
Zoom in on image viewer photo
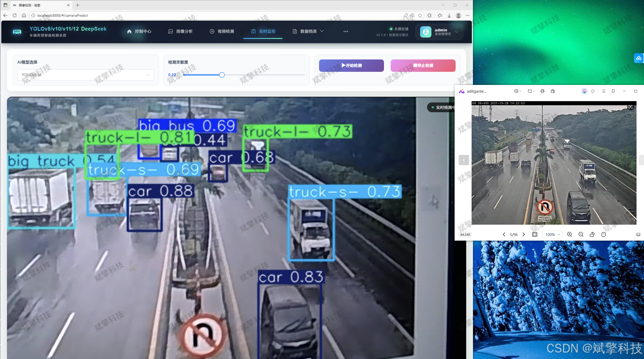click(x=570, y=234)
